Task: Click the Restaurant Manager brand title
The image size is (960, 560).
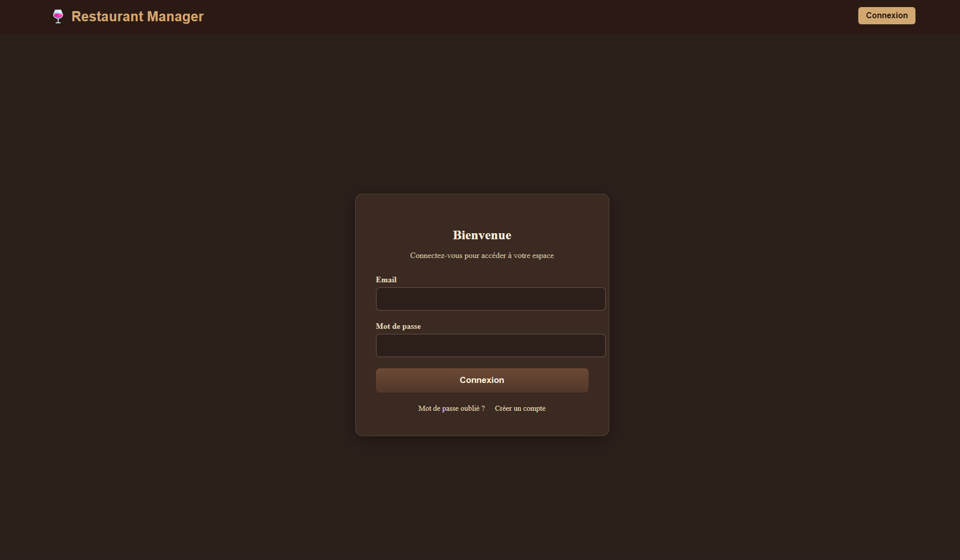Action: tap(137, 16)
